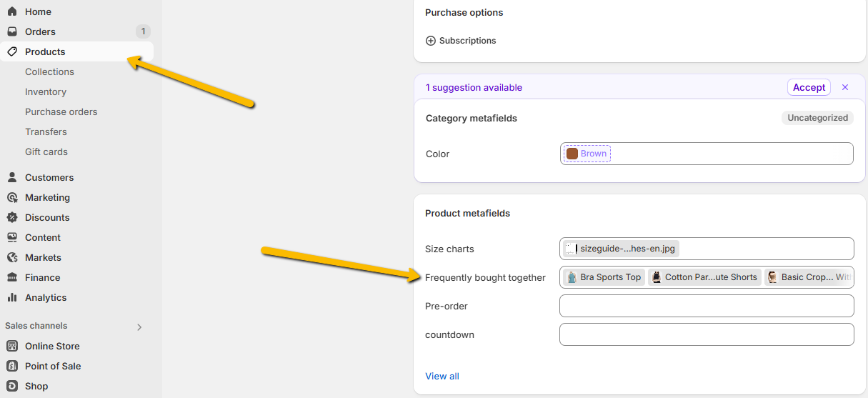Open Gift cards in the sidebar
The height and width of the screenshot is (398, 868).
pyautogui.click(x=46, y=151)
